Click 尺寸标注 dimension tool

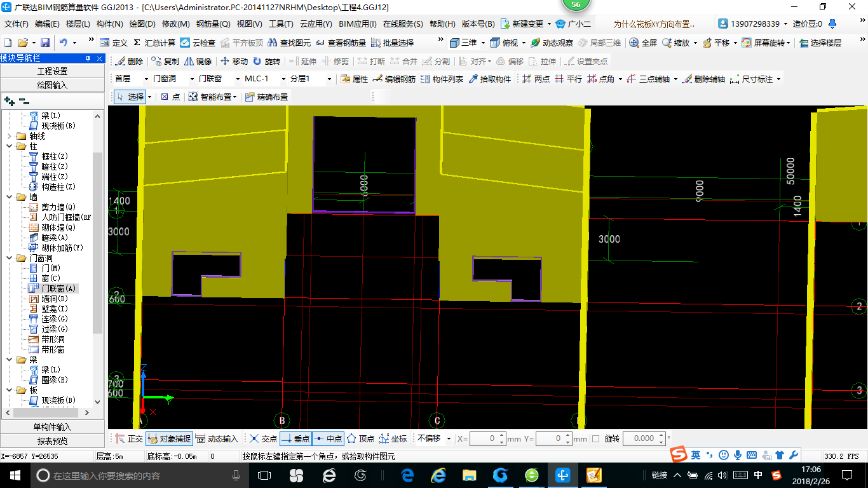click(752, 79)
